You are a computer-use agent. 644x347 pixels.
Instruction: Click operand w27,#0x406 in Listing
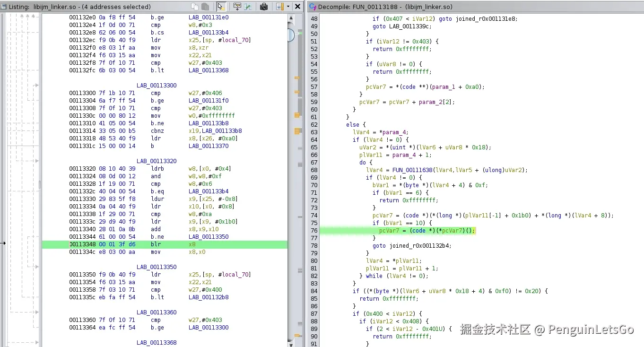(x=205, y=93)
